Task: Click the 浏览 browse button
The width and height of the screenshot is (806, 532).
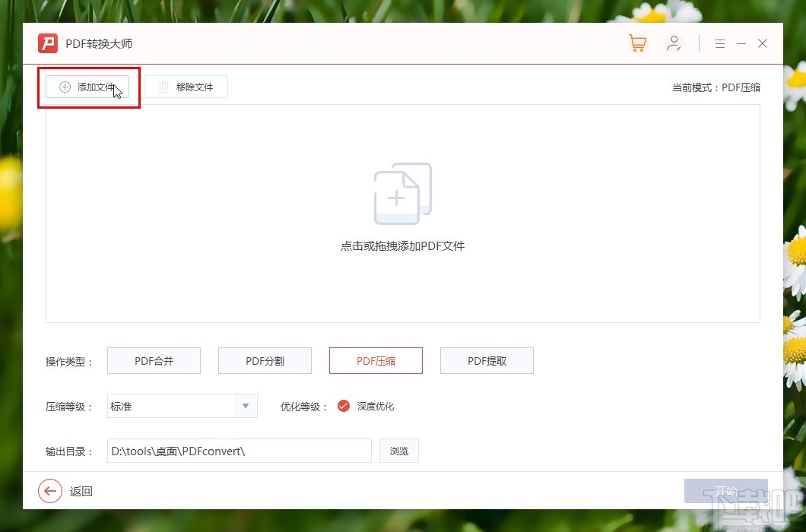Action: tap(398, 451)
